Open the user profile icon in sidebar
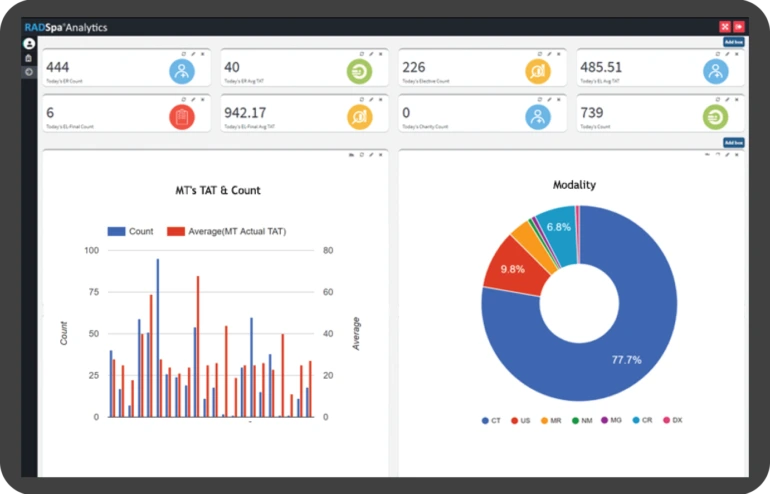Image resolution: width=770 pixels, height=494 pixels. click(x=29, y=44)
